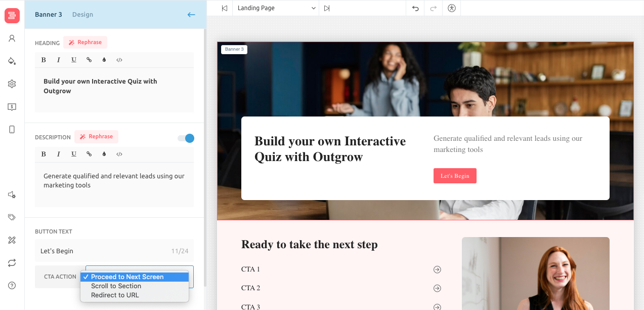Open the accessibility checker icon in top toolbar
Image resolution: width=644 pixels, height=310 pixels.
click(452, 8)
